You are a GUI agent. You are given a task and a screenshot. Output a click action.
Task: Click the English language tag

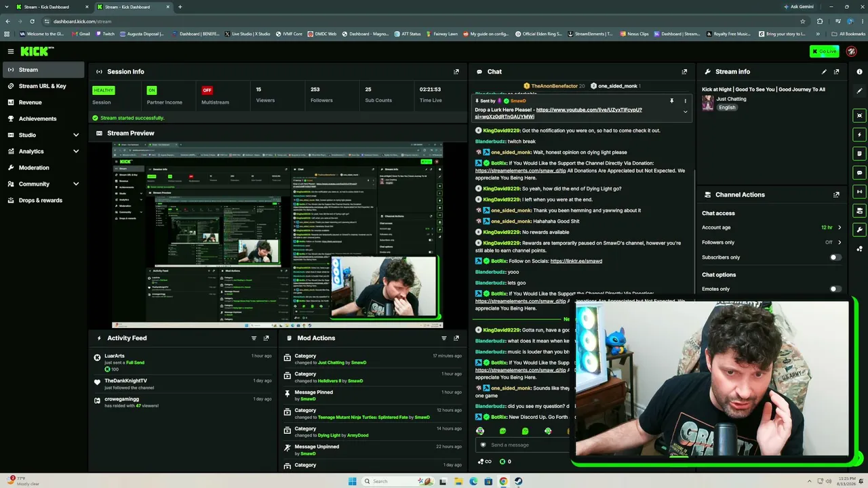pos(727,107)
